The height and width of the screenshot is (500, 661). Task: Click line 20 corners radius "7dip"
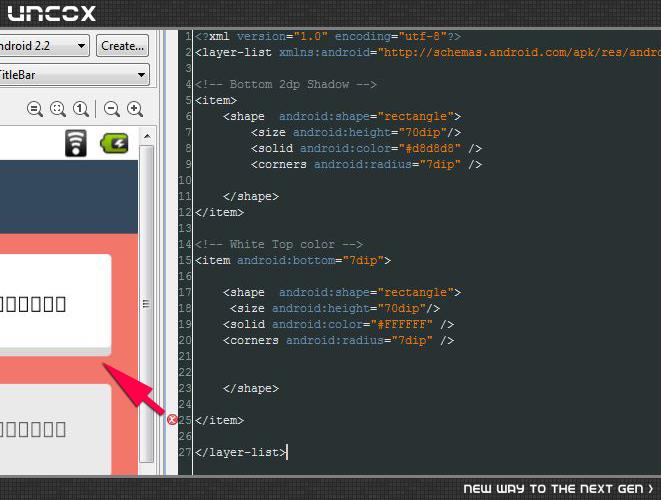tap(339, 341)
